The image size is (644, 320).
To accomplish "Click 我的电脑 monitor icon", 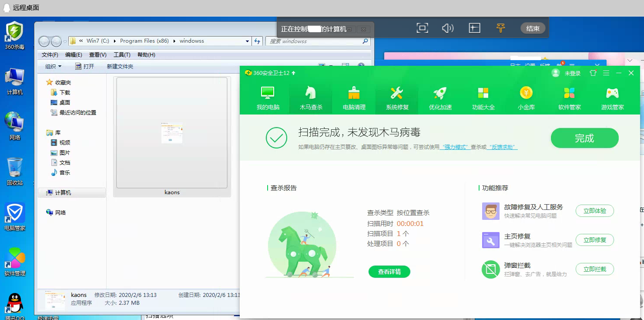I will [268, 93].
